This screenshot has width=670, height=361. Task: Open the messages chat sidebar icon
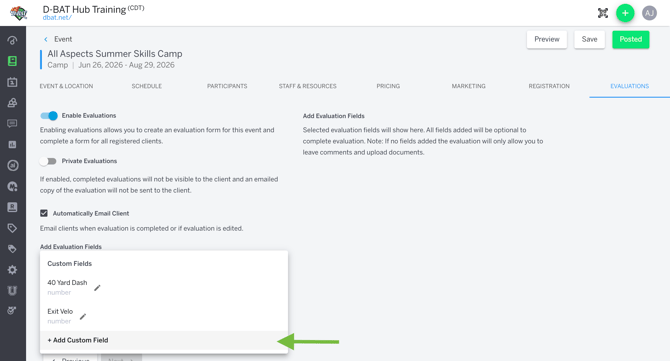coord(12,123)
